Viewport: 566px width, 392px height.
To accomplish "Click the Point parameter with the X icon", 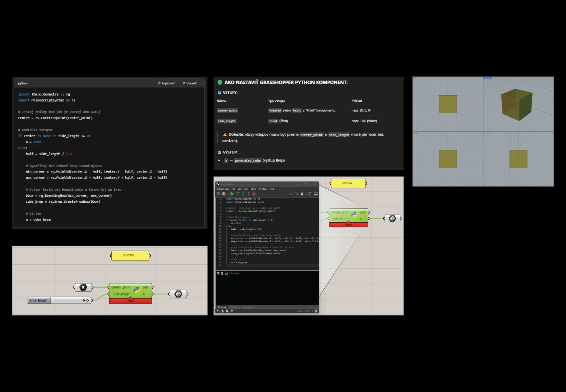I will coord(83,287).
